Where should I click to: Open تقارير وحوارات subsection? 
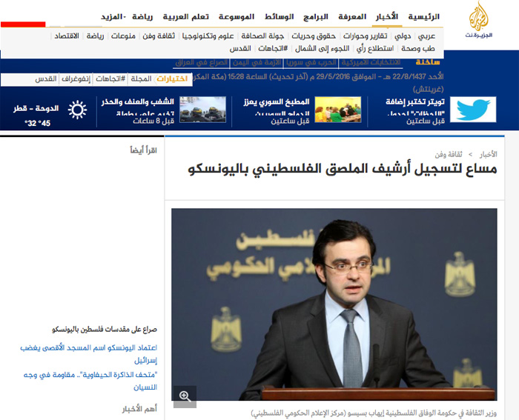pos(365,36)
